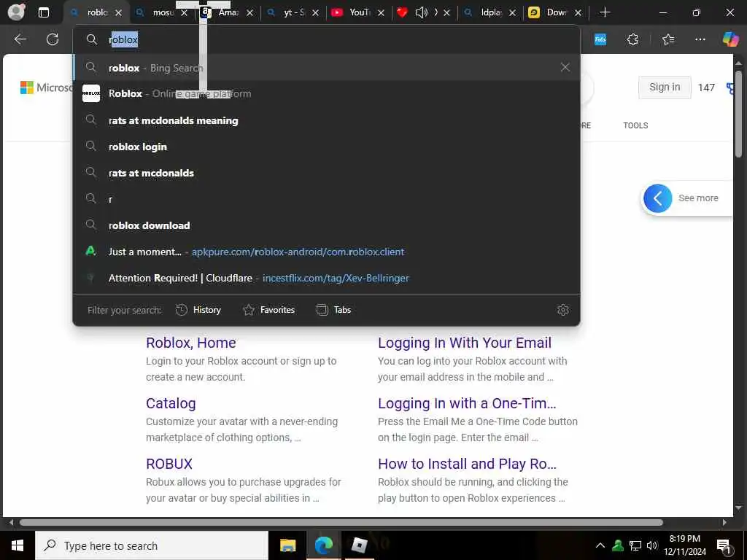The width and height of the screenshot is (747, 560).
Task: Click the Microsoft Edge taskbar icon
Action: click(x=323, y=545)
